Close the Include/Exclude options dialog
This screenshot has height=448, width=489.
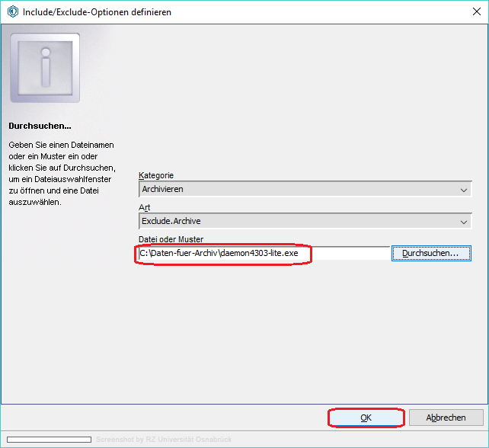471,12
